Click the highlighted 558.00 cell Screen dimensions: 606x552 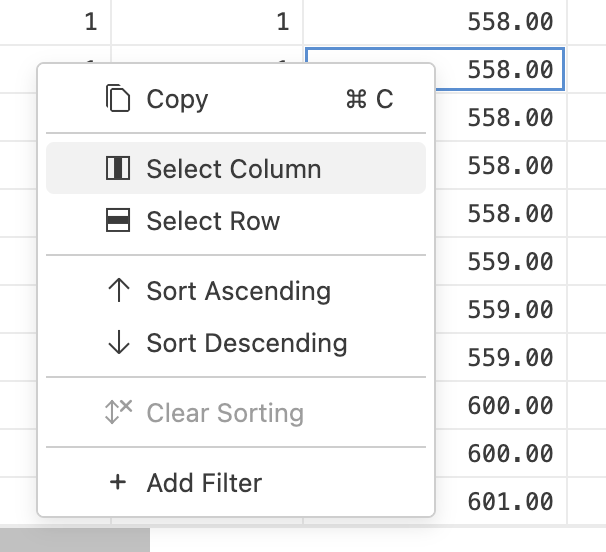coord(500,69)
